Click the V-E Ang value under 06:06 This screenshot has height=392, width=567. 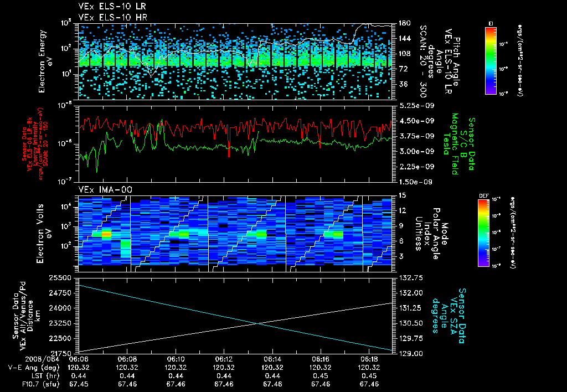[79, 368]
